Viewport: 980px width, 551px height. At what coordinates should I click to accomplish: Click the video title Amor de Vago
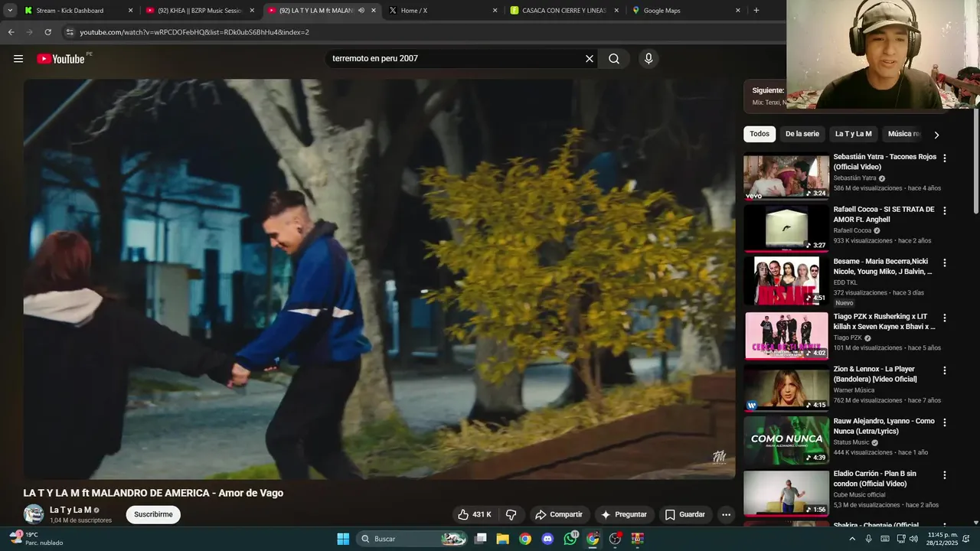tap(153, 494)
